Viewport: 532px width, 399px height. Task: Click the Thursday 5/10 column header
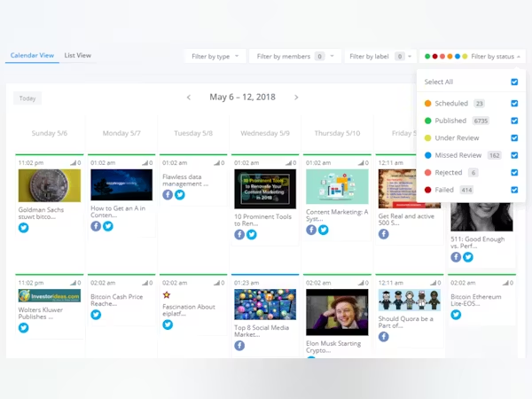click(x=337, y=133)
